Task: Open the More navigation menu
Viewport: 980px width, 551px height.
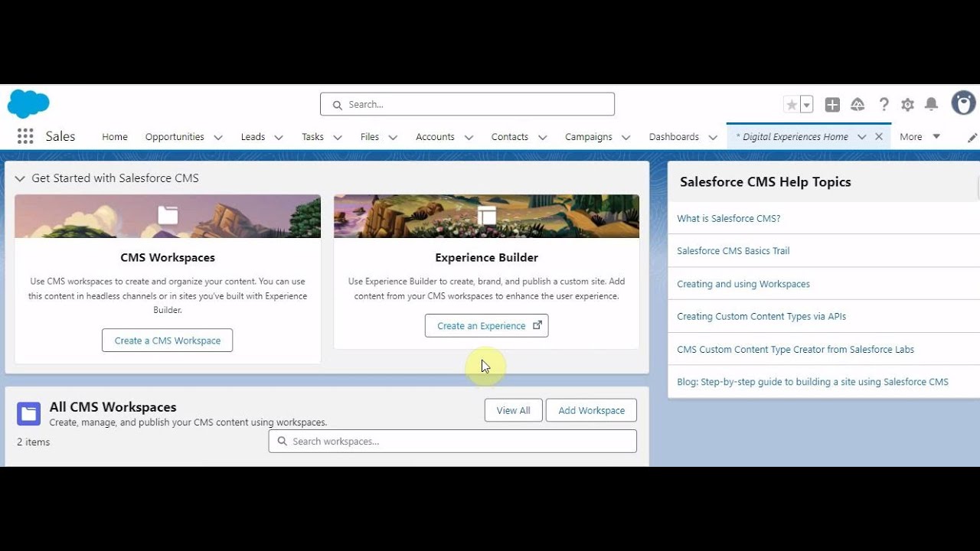Action: [920, 137]
